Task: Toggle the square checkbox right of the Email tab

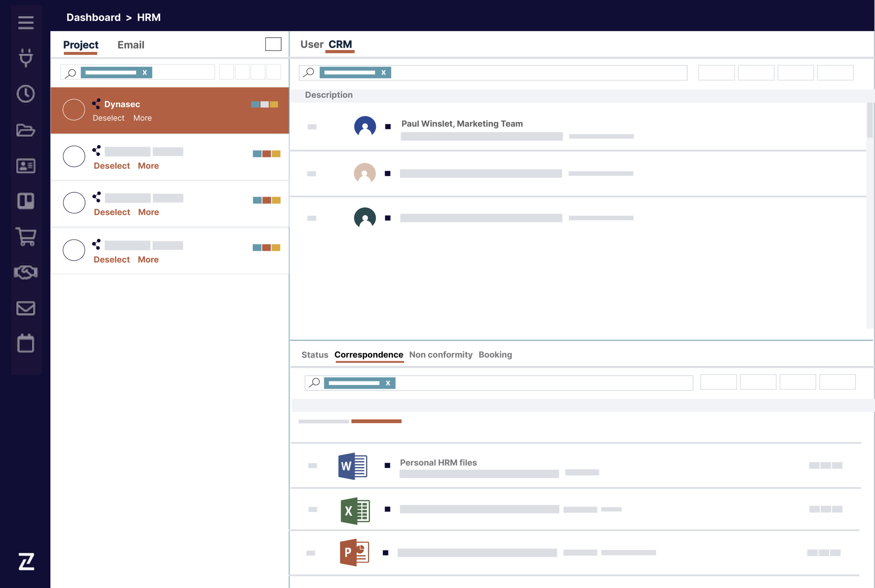Action: coord(273,44)
